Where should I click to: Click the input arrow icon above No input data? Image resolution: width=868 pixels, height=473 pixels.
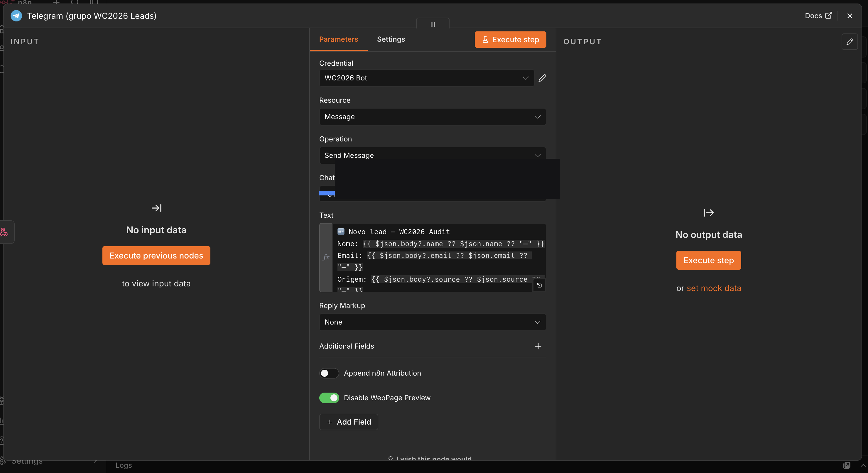[156, 208]
